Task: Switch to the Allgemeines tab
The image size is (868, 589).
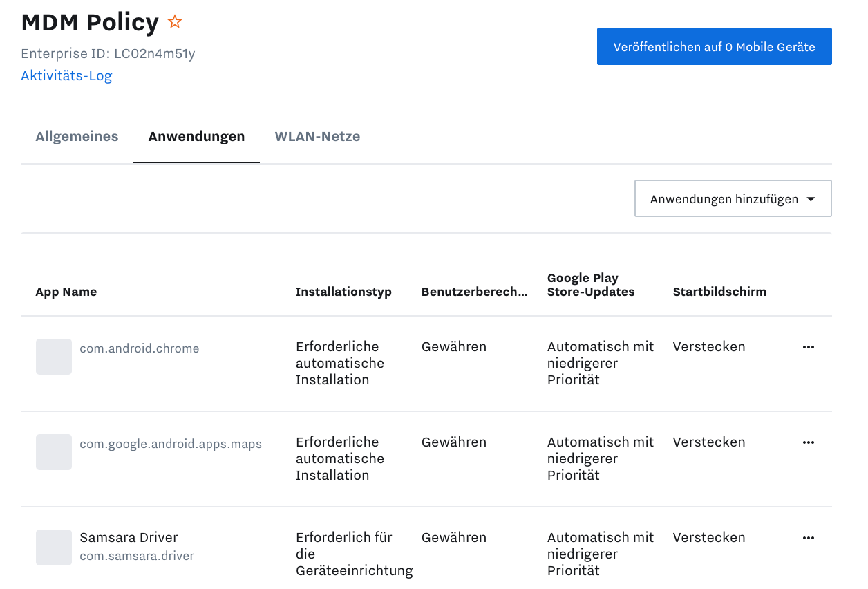Action: coord(77,137)
